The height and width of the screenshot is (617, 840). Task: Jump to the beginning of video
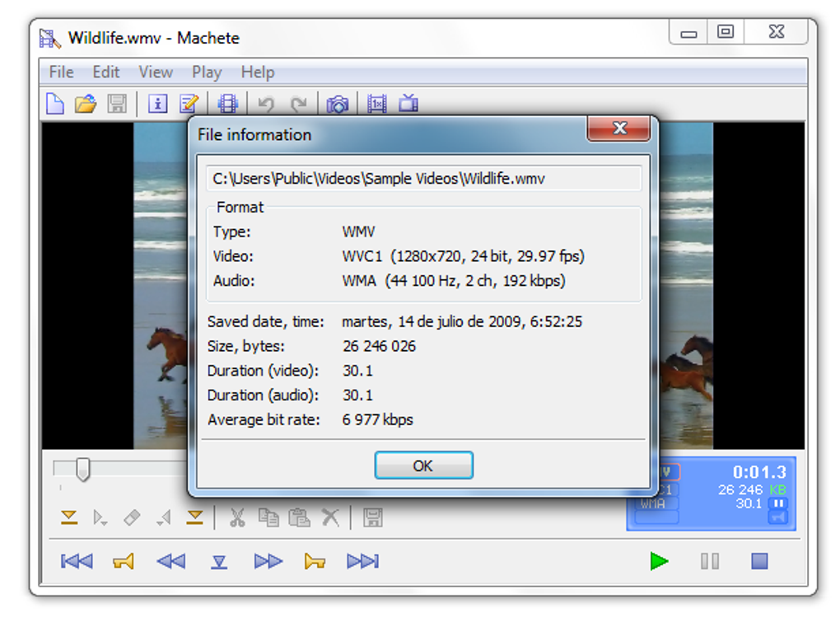(x=77, y=561)
